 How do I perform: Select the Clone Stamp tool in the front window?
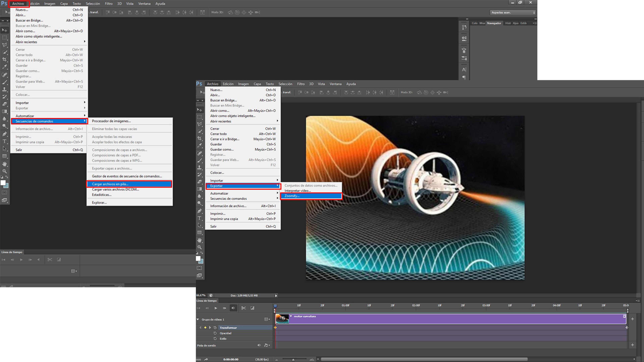click(200, 167)
